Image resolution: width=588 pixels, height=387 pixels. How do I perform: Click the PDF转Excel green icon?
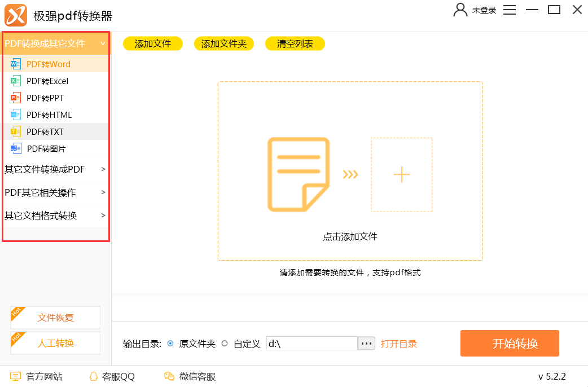pyautogui.click(x=16, y=81)
